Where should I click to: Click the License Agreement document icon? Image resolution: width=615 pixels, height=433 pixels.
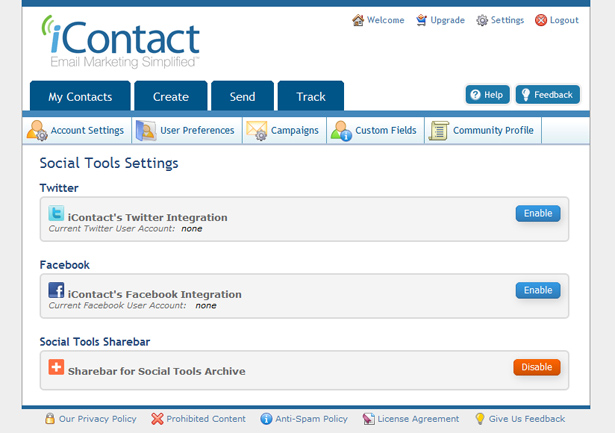coord(368,419)
